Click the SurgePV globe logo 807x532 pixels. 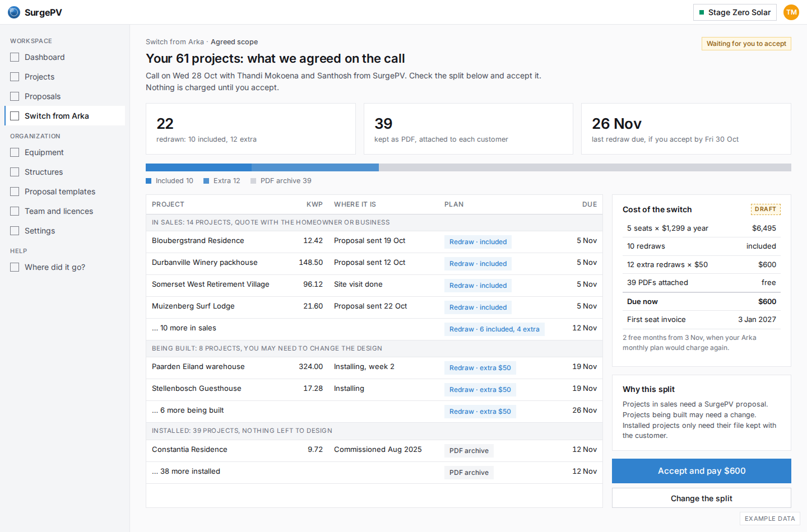(x=14, y=12)
